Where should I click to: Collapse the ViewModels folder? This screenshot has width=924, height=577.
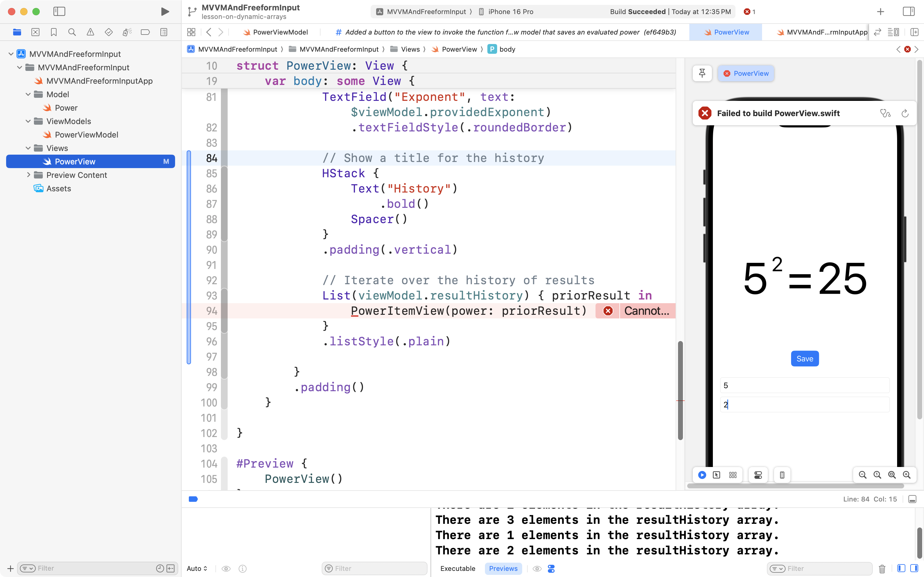coord(28,121)
